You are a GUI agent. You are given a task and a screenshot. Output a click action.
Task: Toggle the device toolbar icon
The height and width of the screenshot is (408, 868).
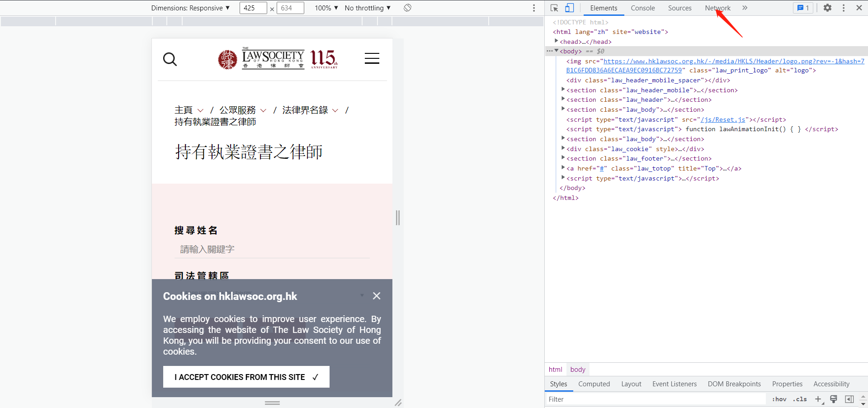pyautogui.click(x=569, y=8)
